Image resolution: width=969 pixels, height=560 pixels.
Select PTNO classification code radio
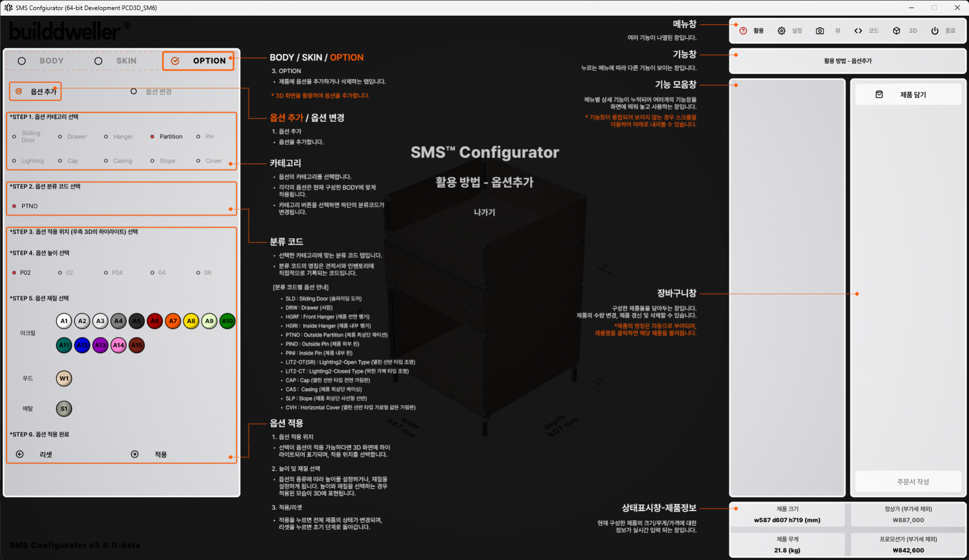[x=14, y=206]
